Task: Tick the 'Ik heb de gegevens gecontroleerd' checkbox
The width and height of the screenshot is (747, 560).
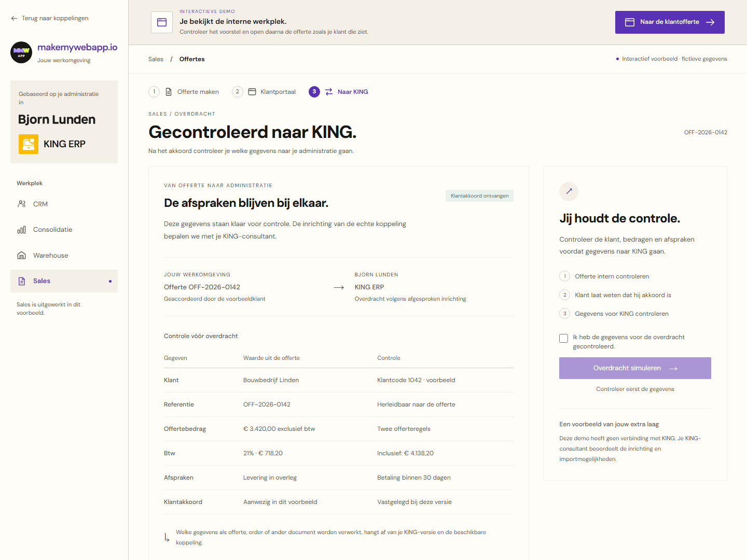Action: (x=564, y=339)
